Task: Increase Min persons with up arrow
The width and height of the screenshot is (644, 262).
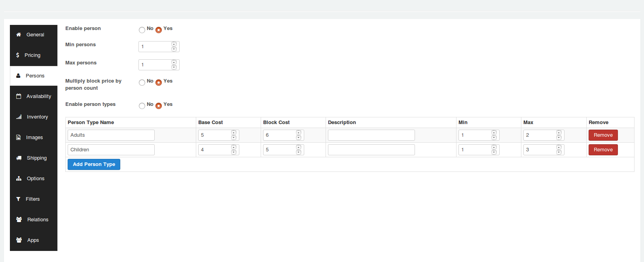Action: point(174,44)
